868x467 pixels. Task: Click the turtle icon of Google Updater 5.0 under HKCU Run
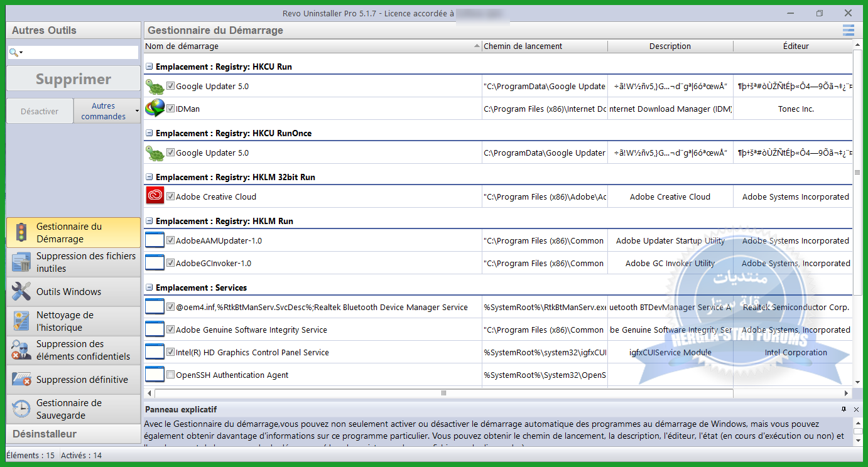pyautogui.click(x=155, y=87)
